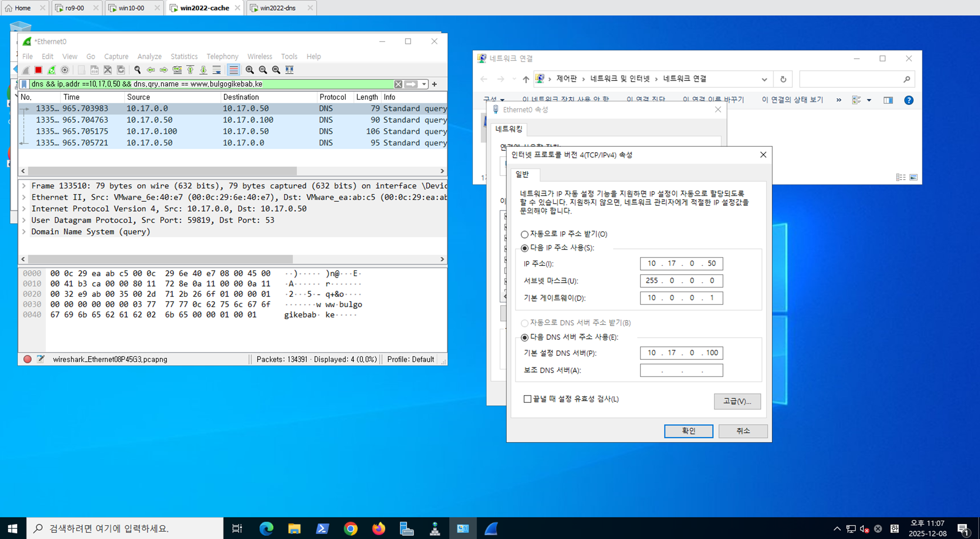The image size is (980, 539).
Task: Click the 확인 button in IPv4 properties
Action: 688,431
